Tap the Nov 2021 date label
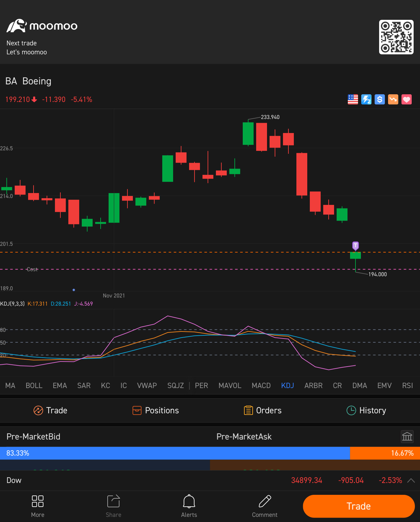The height and width of the screenshot is (522, 420). tap(114, 296)
